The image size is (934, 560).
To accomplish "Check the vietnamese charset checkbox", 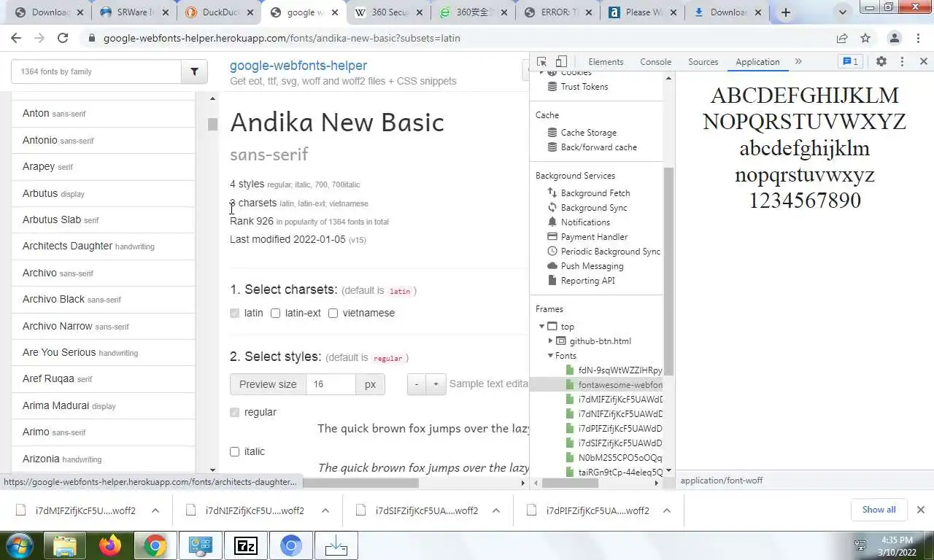I will pos(333,313).
